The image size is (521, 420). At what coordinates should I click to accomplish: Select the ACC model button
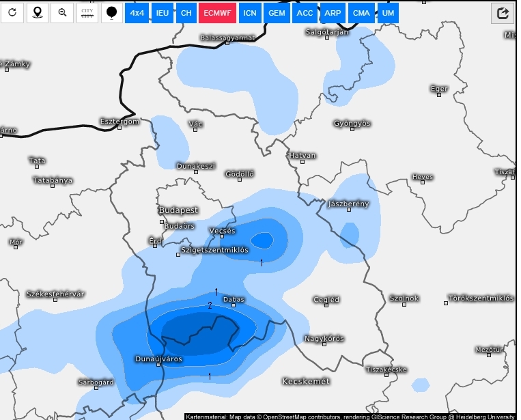click(305, 13)
